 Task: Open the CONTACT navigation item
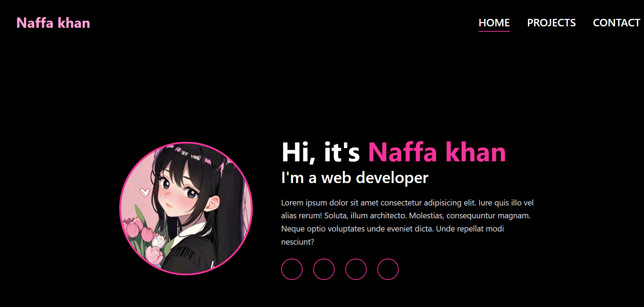[x=617, y=23]
